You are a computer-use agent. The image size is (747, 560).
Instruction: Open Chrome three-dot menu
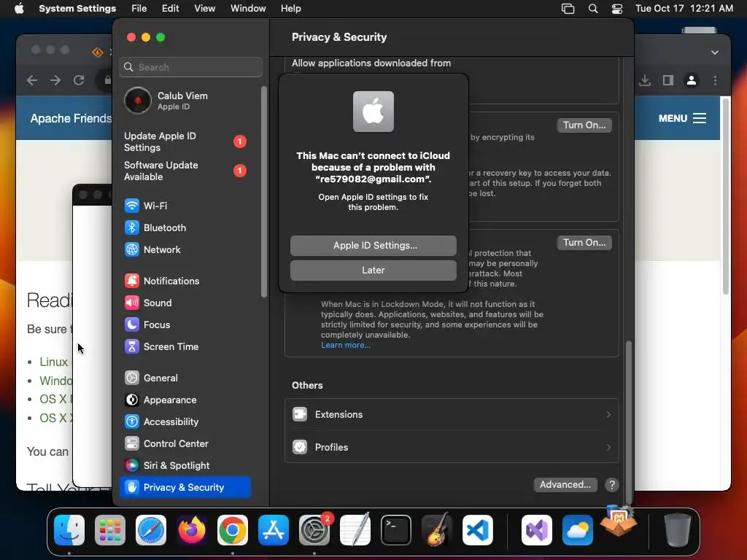click(715, 80)
